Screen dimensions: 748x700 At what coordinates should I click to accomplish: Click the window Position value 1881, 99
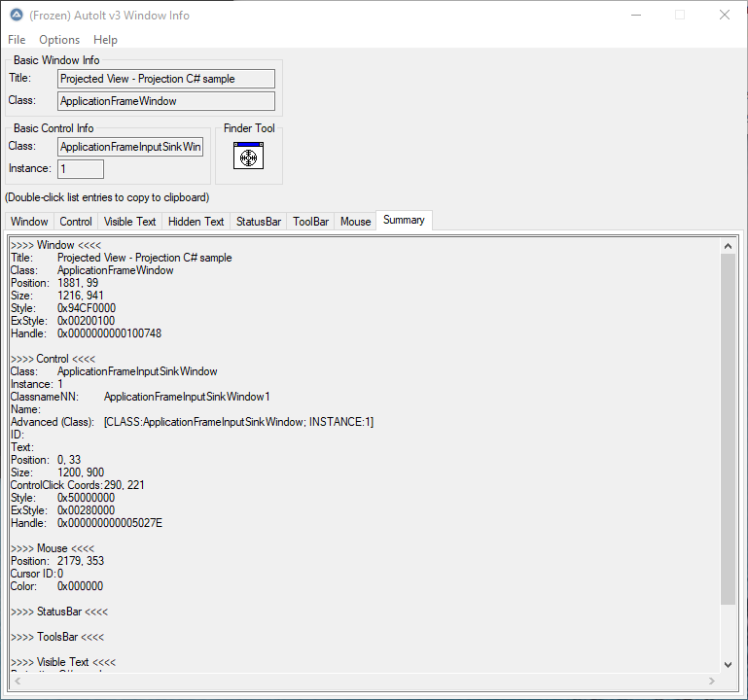tap(78, 283)
